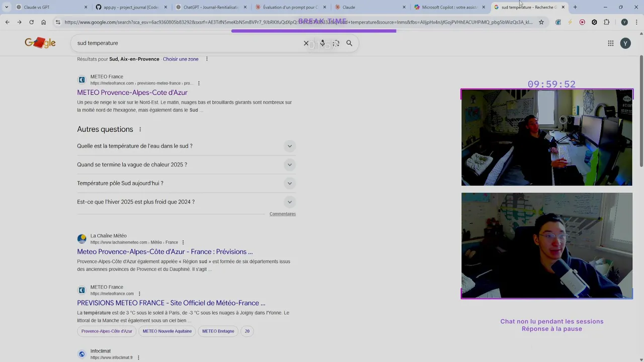Click Provence-Alpes-Côte d'Azur sitelink chip
The width and height of the screenshot is (644, 362).
(x=107, y=331)
